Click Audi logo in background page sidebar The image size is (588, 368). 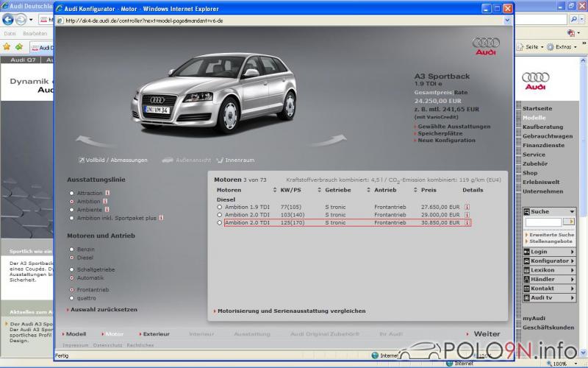coord(536,81)
